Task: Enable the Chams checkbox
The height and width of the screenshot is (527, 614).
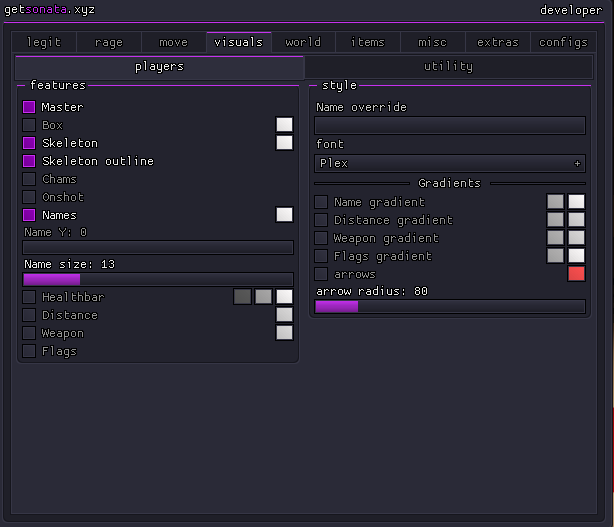Action: (29, 179)
